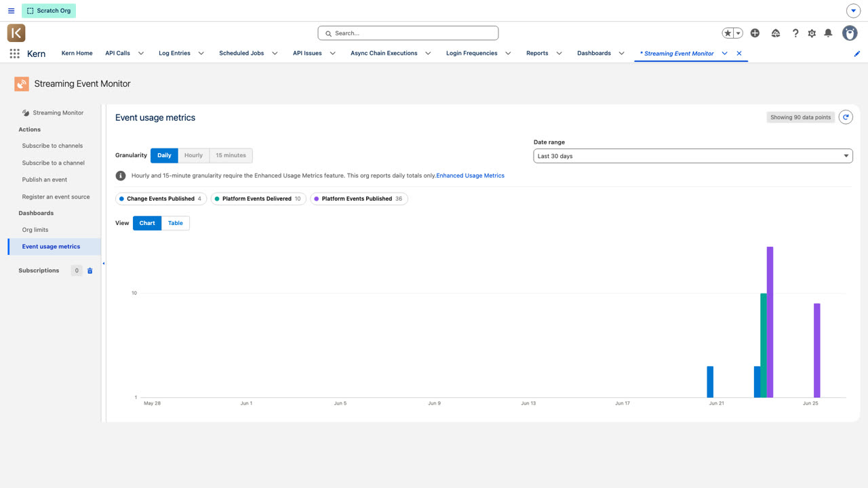Open Org limits in the sidebar

pos(35,230)
